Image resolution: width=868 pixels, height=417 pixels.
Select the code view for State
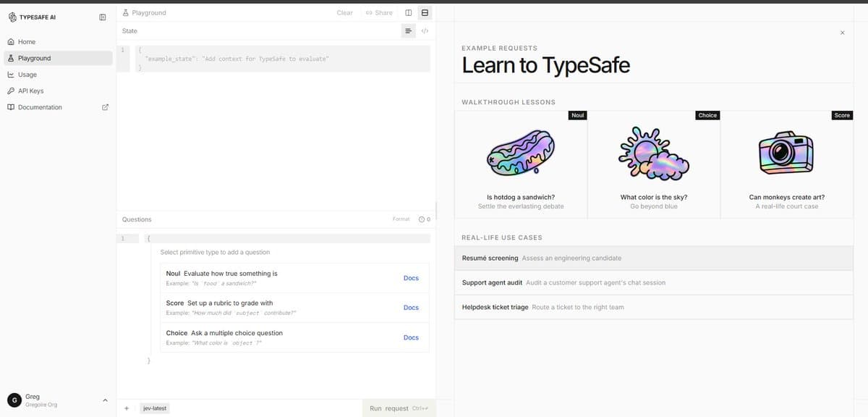pos(425,31)
